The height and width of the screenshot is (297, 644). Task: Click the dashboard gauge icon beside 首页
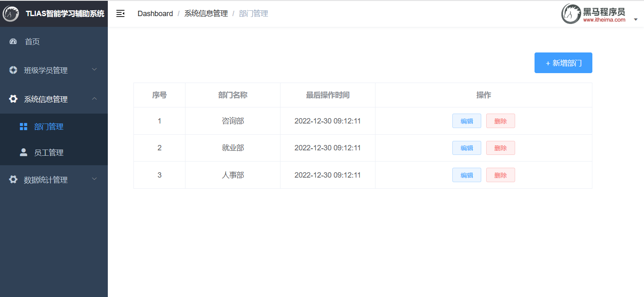tap(13, 41)
